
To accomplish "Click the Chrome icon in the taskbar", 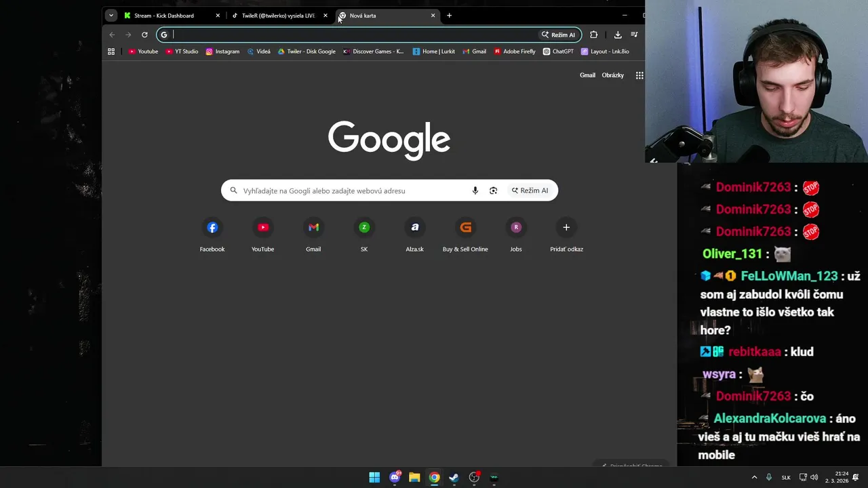I will pyautogui.click(x=434, y=477).
